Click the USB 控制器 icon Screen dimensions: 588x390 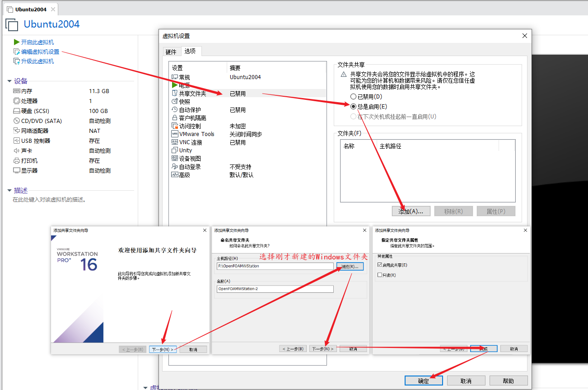pos(17,141)
